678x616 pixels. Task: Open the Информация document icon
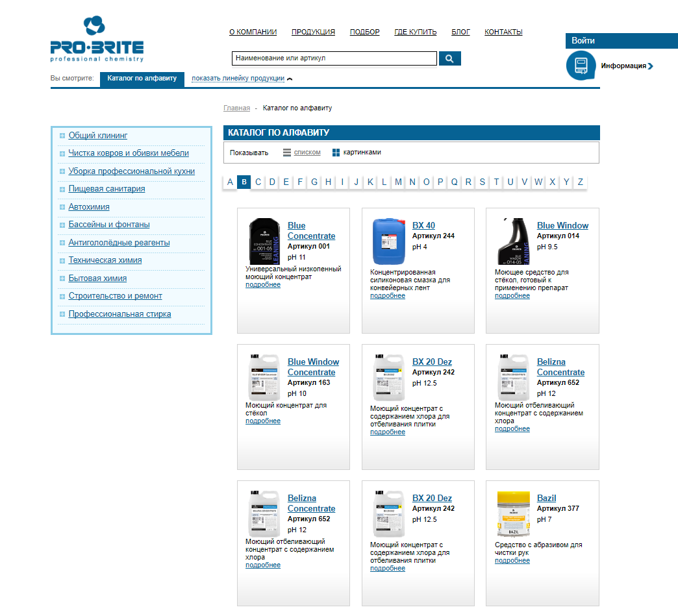[x=581, y=66]
